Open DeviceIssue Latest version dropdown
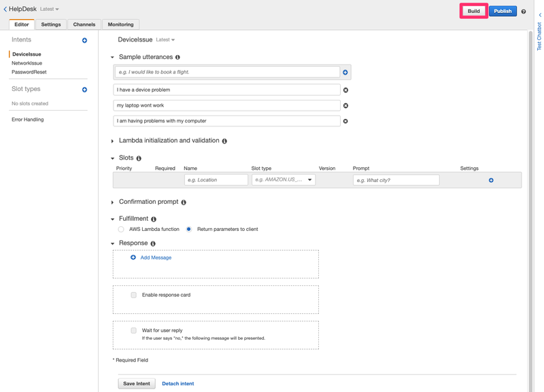The image size is (544, 392). pos(165,40)
